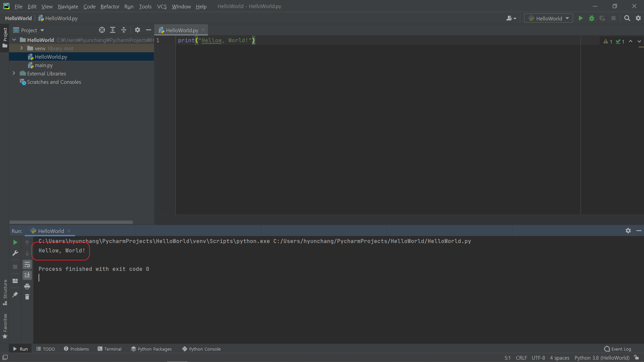
Task: Click the print icon in Run panel
Action: tap(27, 286)
